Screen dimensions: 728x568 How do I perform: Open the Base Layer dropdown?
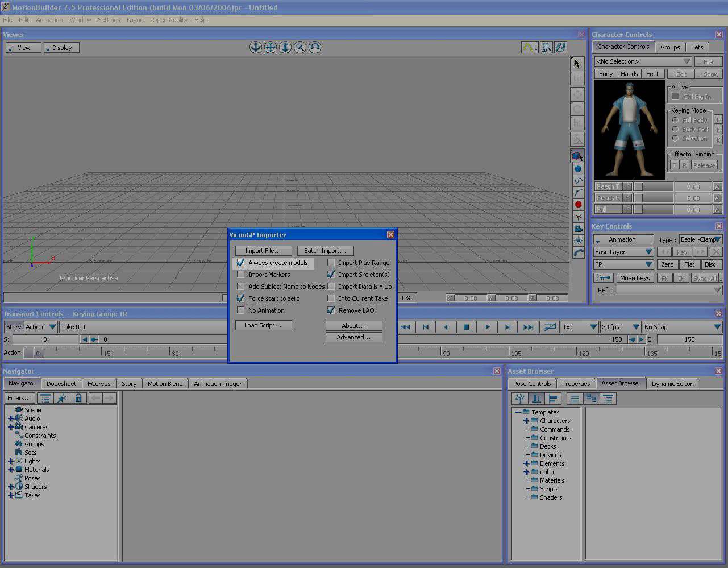(x=623, y=252)
